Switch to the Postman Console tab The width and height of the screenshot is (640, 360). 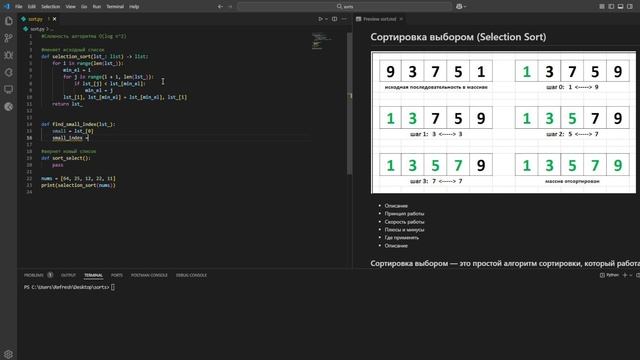pos(149,275)
